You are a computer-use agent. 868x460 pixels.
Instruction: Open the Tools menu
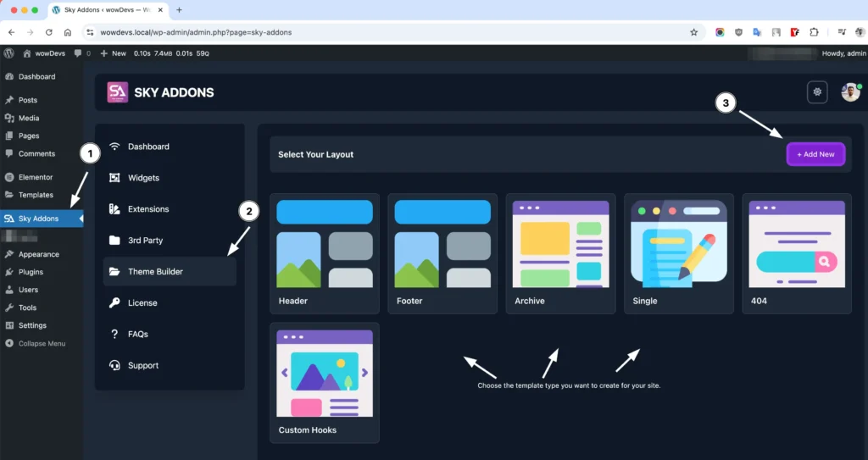(x=42, y=308)
